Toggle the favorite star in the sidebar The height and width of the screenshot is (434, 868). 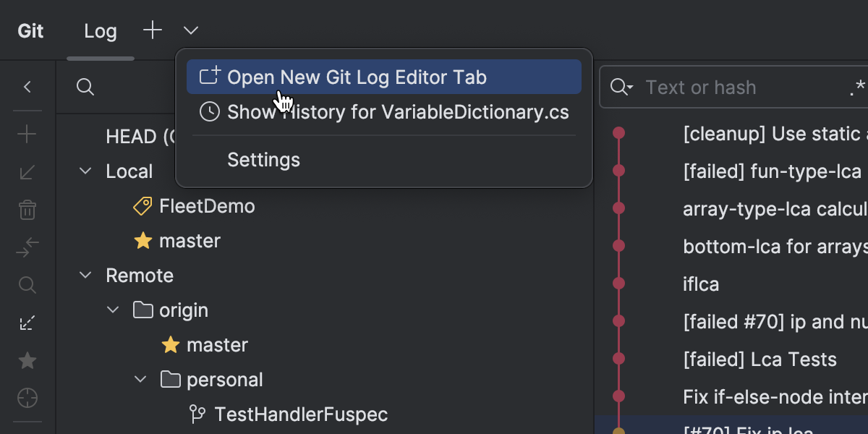pyautogui.click(x=27, y=360)
